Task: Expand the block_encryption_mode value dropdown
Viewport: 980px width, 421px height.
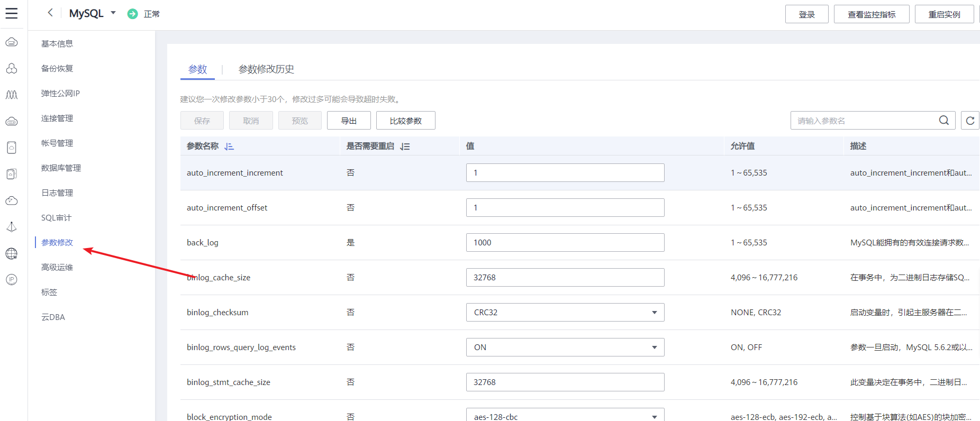Action: pos(655,417)
